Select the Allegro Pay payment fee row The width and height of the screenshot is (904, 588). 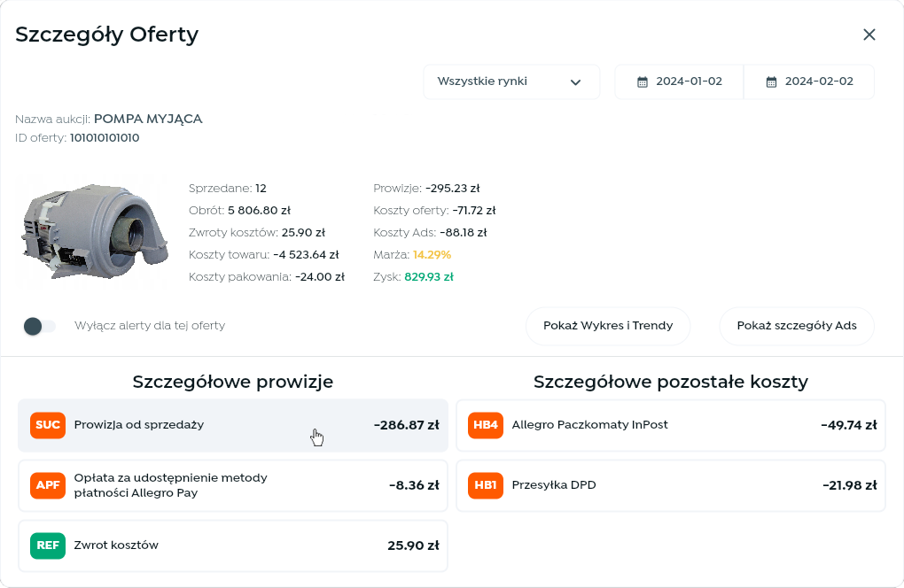click(232, 485)
